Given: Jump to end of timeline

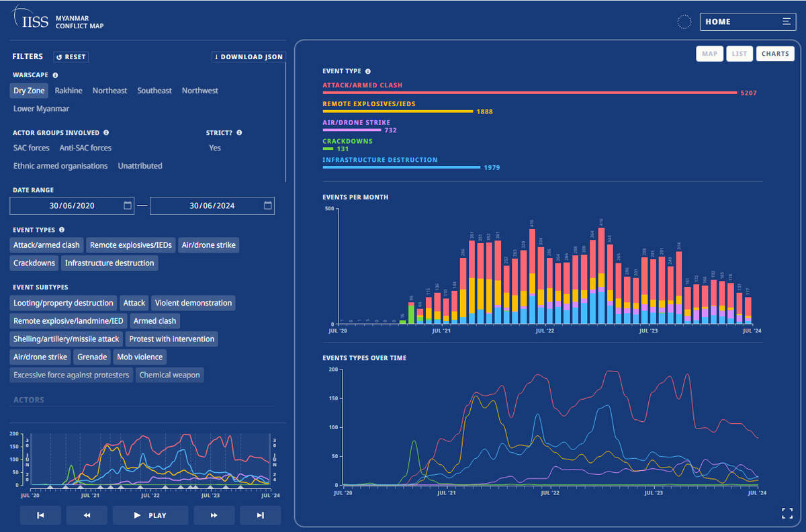Looking at the screenshot, I should point(261,515).
